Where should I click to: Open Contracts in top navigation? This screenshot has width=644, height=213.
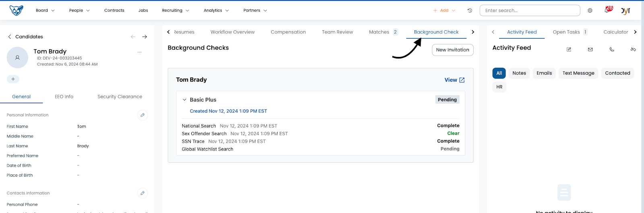click(114, 10)
